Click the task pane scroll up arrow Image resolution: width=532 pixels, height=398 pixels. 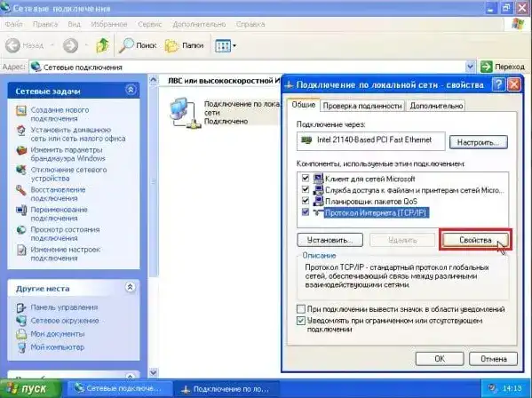154,80
